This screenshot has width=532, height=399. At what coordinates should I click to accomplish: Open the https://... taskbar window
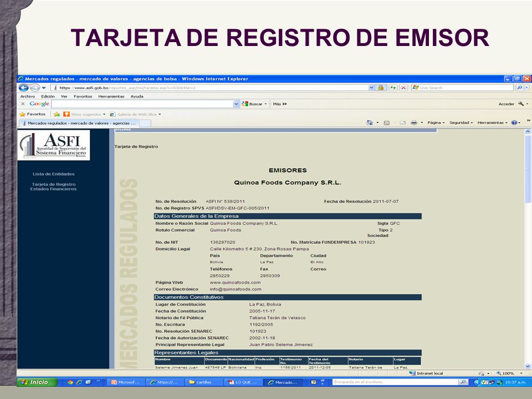(165, 382)
